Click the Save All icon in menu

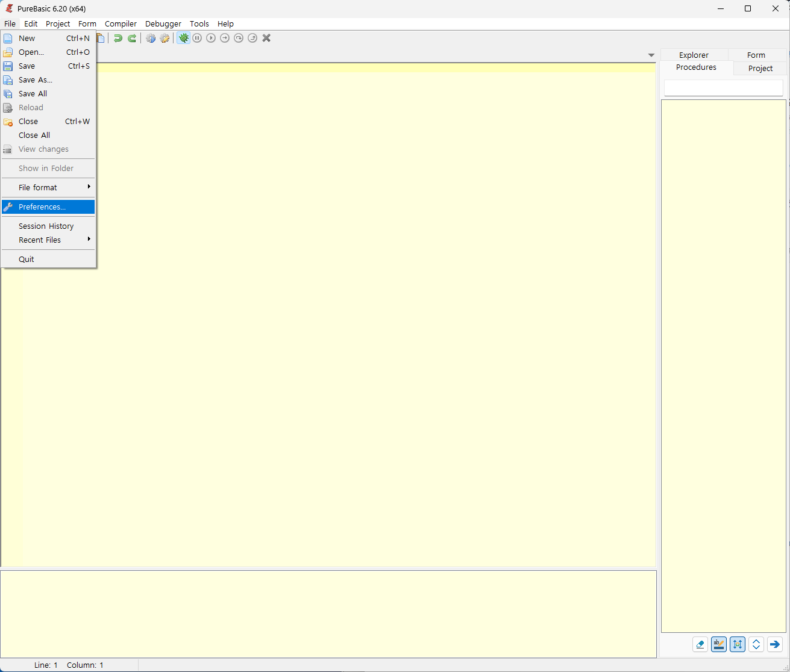[x=8, y=93]
